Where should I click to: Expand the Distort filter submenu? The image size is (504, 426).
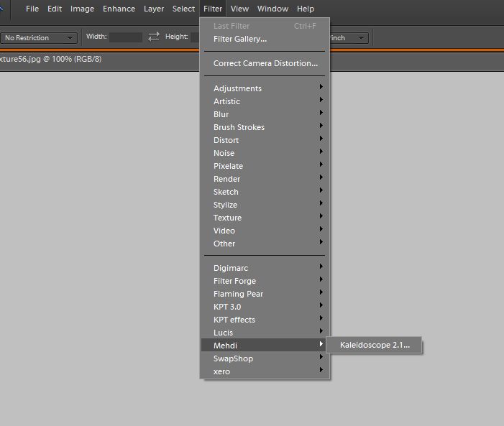(226, 140)
